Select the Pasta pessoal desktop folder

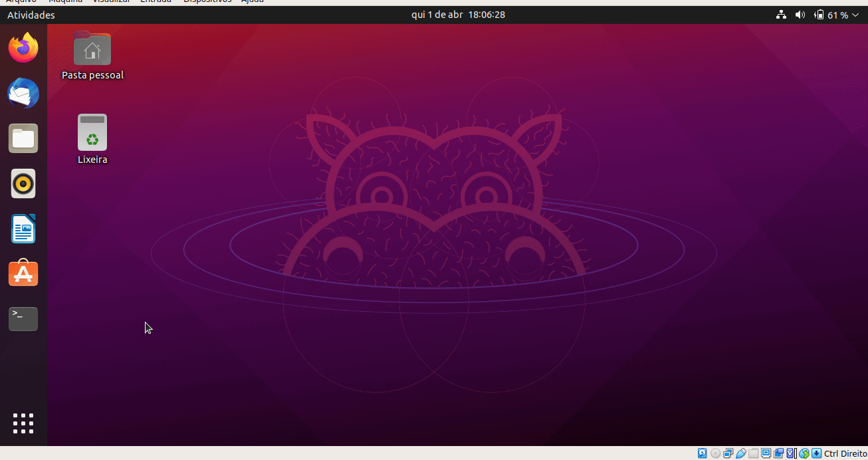pyautogui.click(x=92, y=56)
